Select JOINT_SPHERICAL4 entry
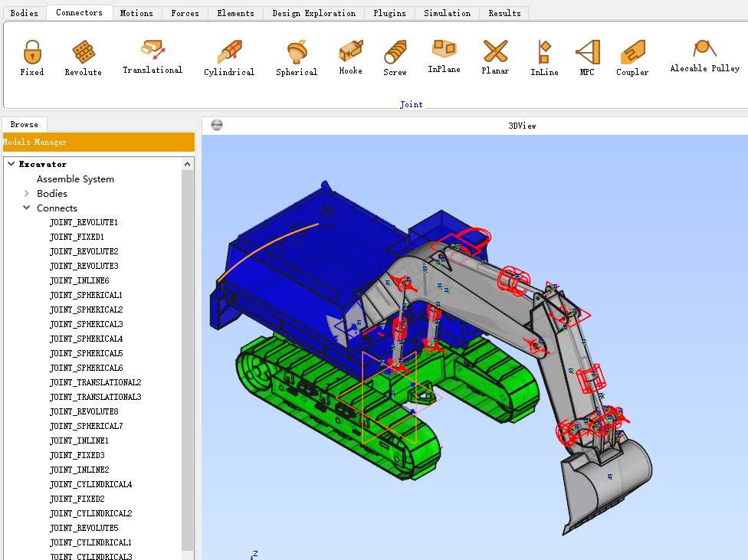The width and height of the screenshot is (748, 560). pos(87,339)
